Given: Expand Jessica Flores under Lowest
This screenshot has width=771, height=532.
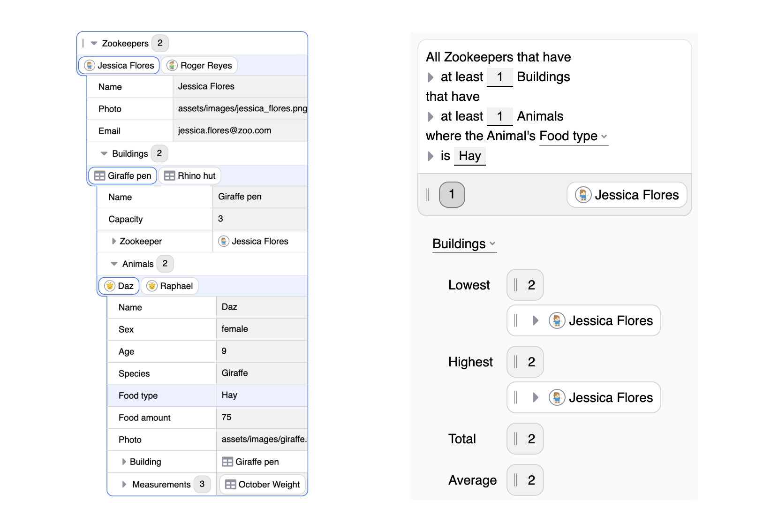Looking at the screenshot, I should point(535,321).
